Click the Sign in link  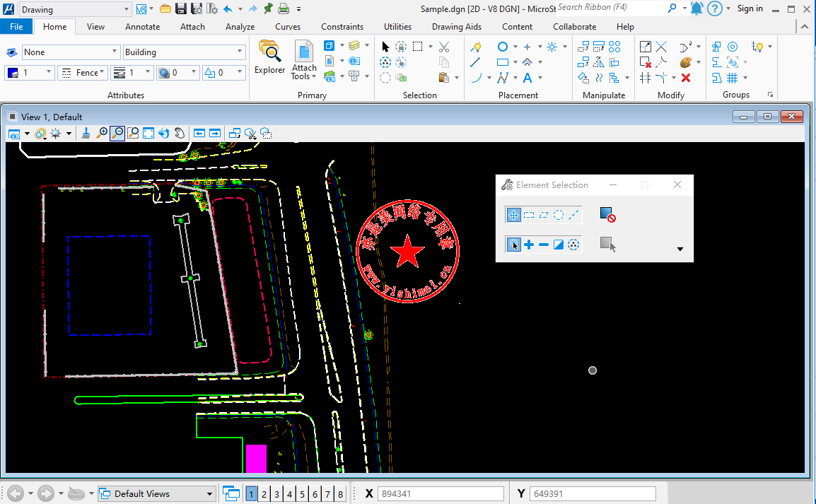pos(750,8)
